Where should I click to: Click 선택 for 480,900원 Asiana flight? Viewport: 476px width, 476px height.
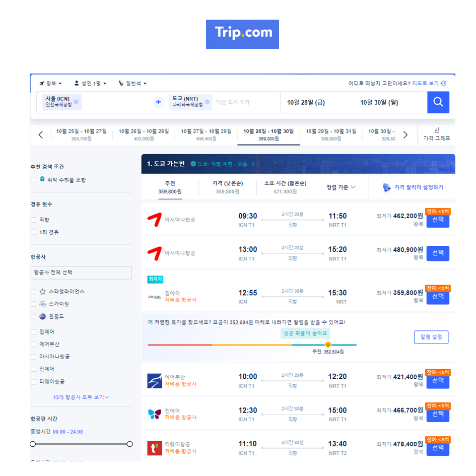(x=438, y=253)
